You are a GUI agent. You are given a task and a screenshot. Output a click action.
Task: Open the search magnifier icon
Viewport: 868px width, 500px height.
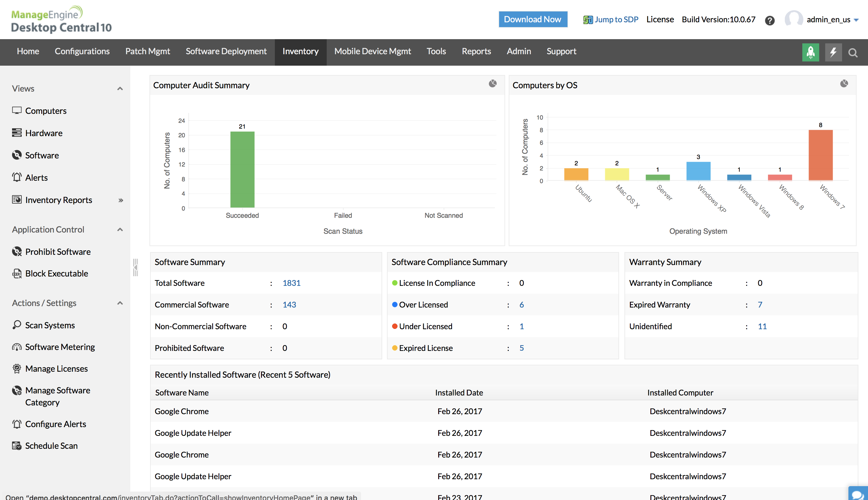pyautogui.click(x=853, y=52)
